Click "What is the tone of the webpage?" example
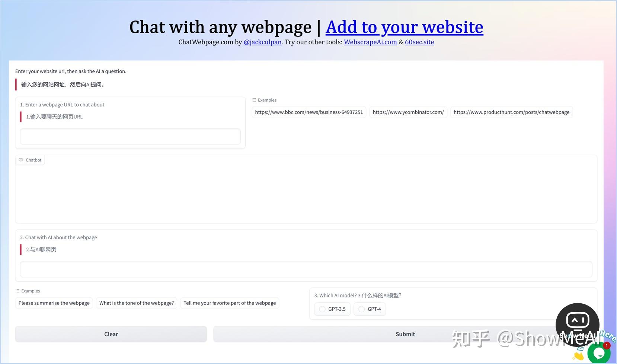The height and width of the screenshot is (364, 617). click(x=136, y=303)
